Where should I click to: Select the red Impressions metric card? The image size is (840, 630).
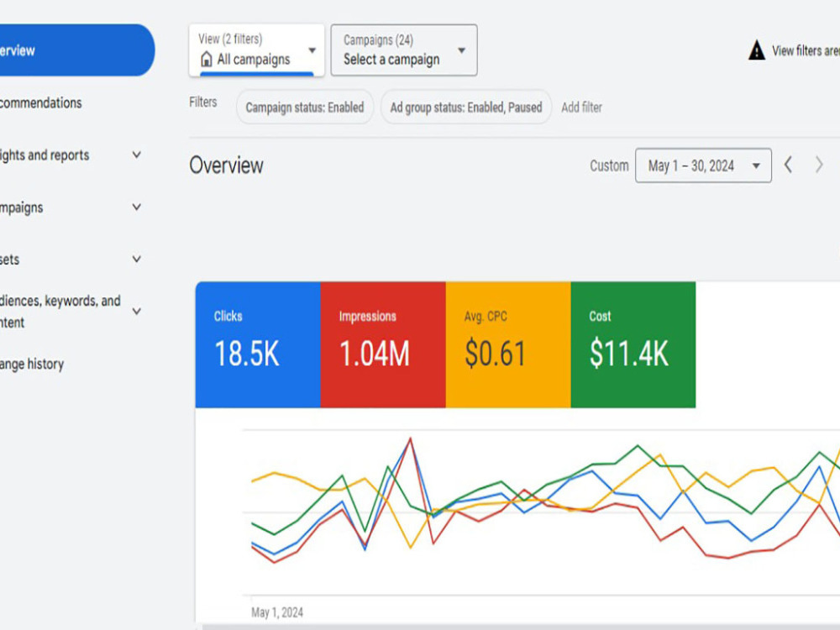383,344
